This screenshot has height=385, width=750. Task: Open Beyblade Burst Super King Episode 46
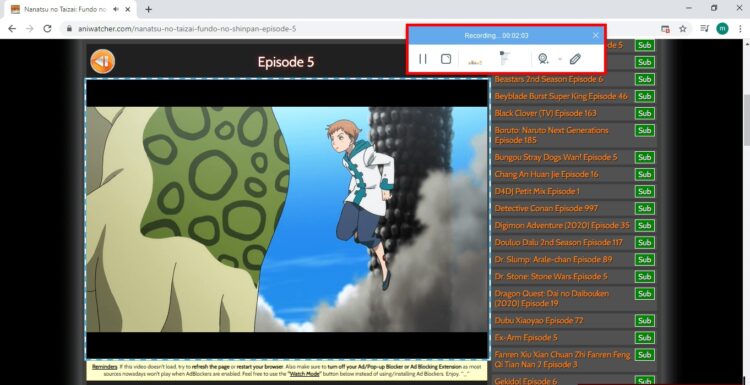[x=561, y=96]
